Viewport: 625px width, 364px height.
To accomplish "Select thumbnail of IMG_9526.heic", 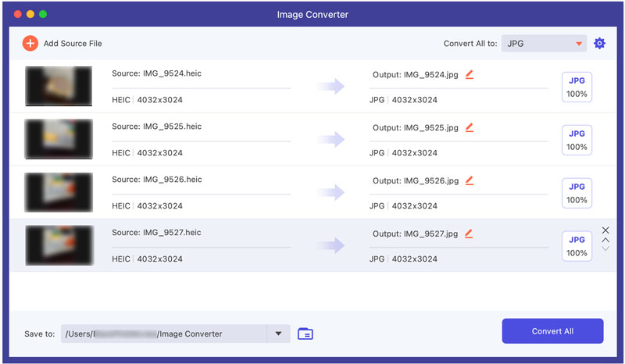I will pos(59,192).
